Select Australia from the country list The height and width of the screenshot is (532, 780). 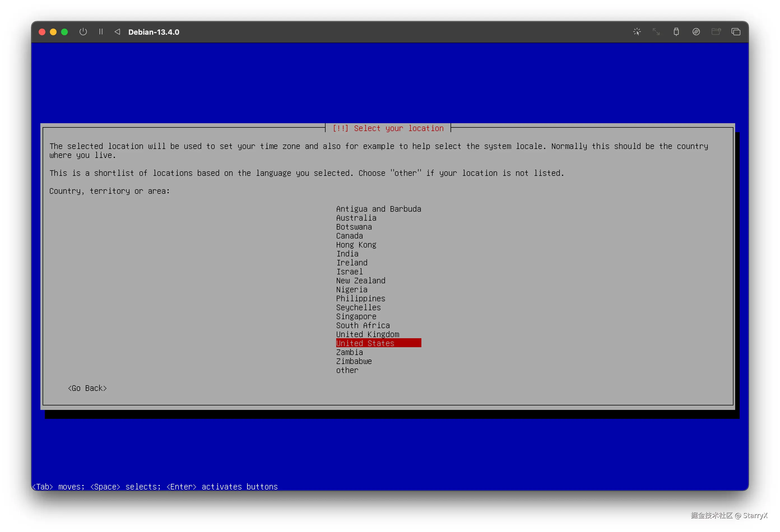pos(356,218)
